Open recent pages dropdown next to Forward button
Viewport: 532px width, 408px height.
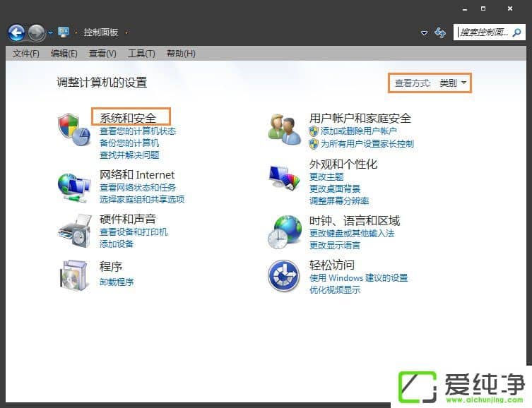click(x=50, y=33)
